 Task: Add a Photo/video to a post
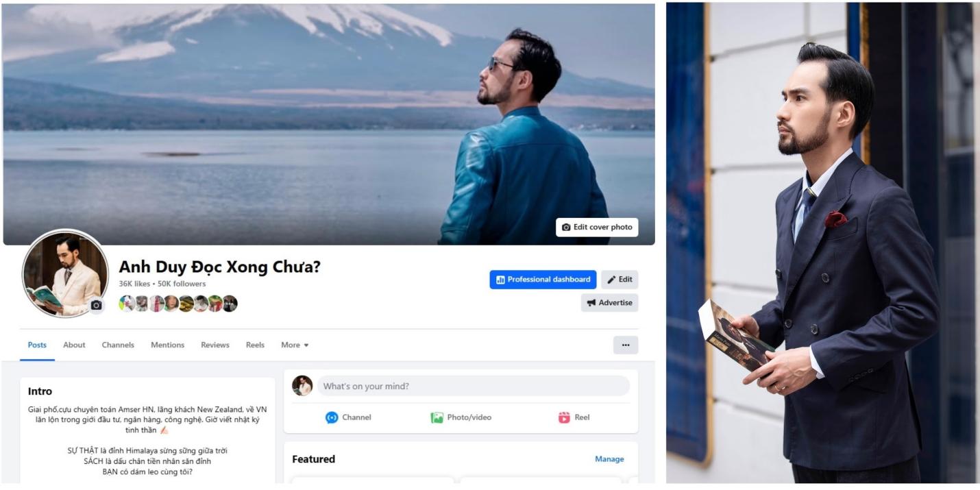[x=461, y=417]
